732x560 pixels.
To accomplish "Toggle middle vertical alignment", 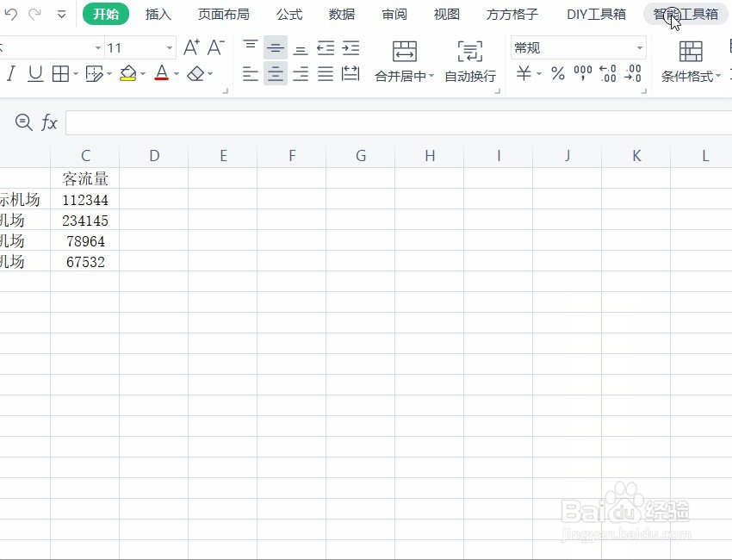I will (x=275, y=47).
